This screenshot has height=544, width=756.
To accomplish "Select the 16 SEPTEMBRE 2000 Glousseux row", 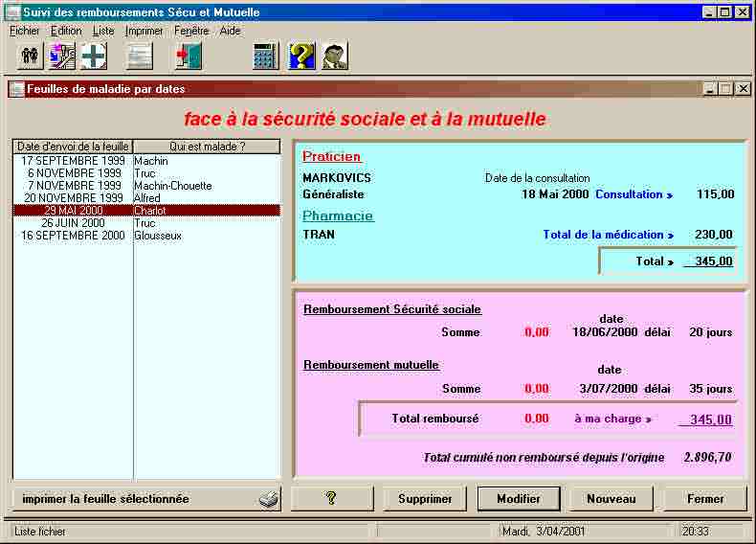I will click(x=146, y=236).
